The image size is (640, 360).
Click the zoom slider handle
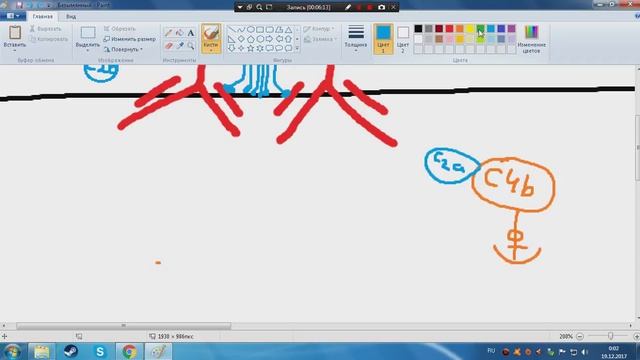pyautogui.click(x=610, y=336)
